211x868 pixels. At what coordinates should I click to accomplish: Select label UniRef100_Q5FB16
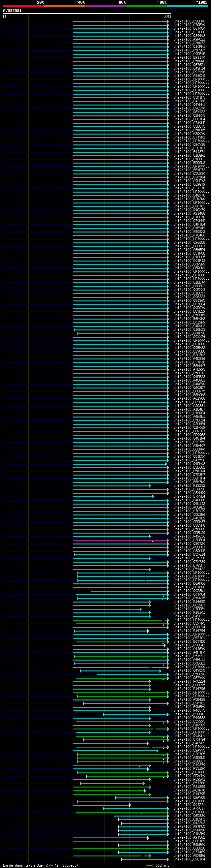click(x=190, y=675)
